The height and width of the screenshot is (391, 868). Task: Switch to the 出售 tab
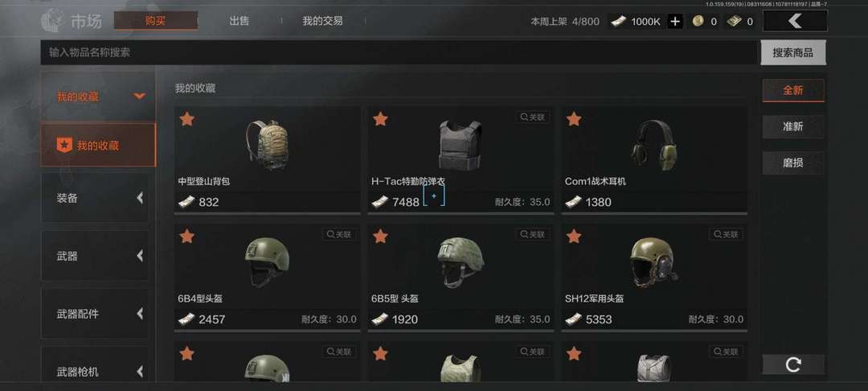pyautogui.click(x=240, y=21)
